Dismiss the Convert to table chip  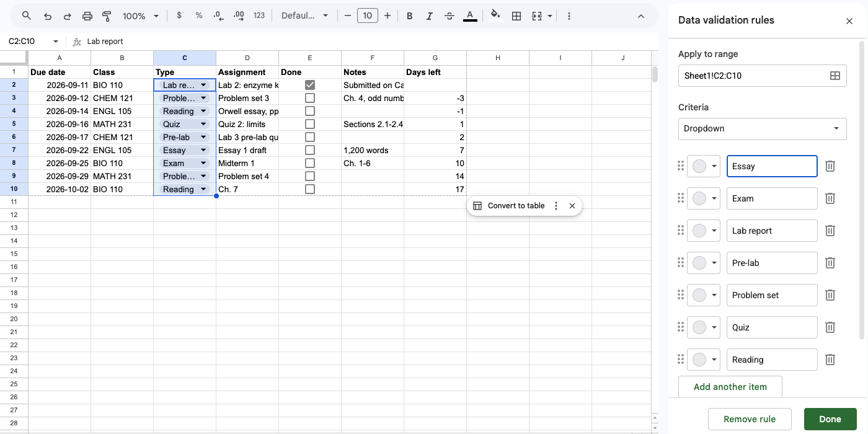point(572,206)
